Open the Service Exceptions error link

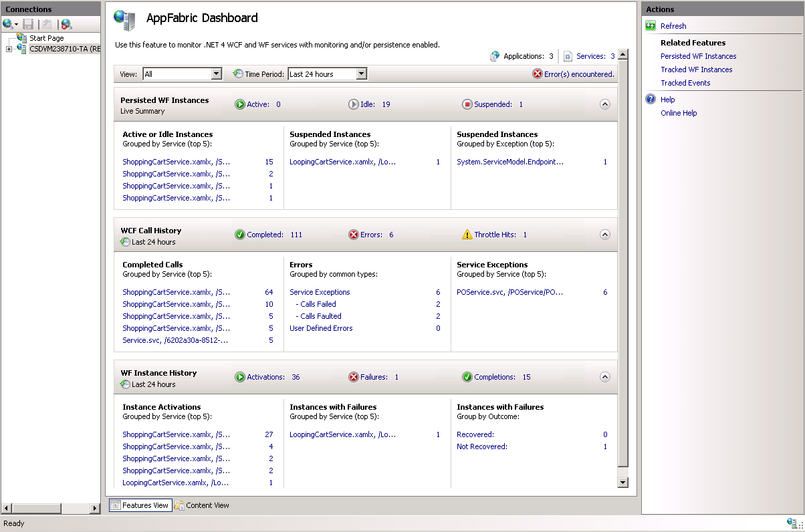[x=320, y=292]
